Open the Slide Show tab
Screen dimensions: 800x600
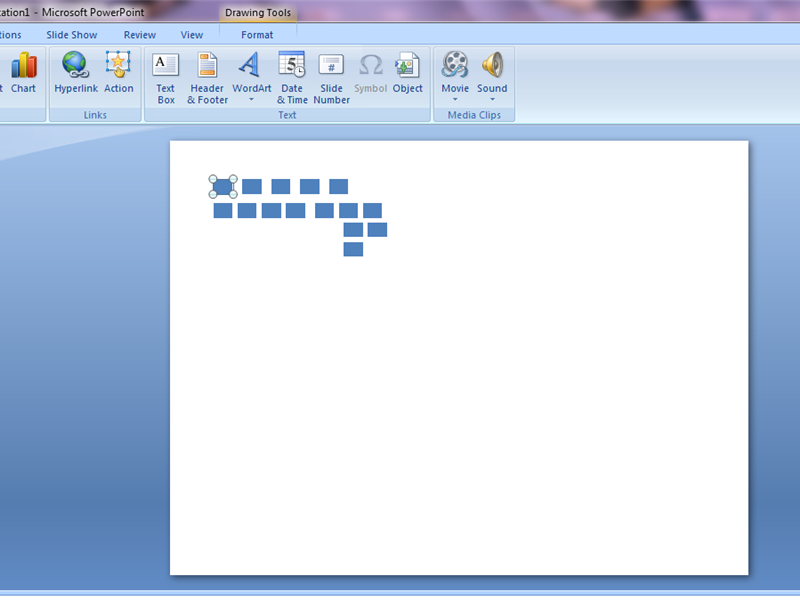click(71, 34)
